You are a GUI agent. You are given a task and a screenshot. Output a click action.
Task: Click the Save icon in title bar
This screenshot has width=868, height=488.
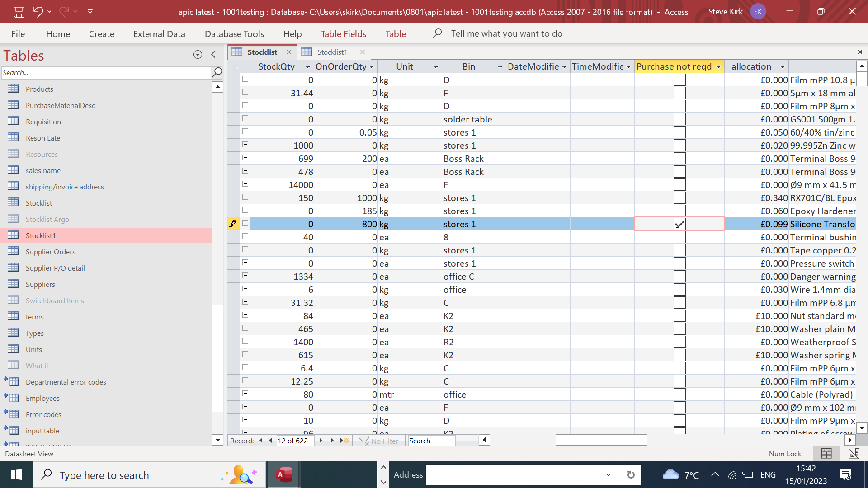pyautogui.click(x=19, y=12)
